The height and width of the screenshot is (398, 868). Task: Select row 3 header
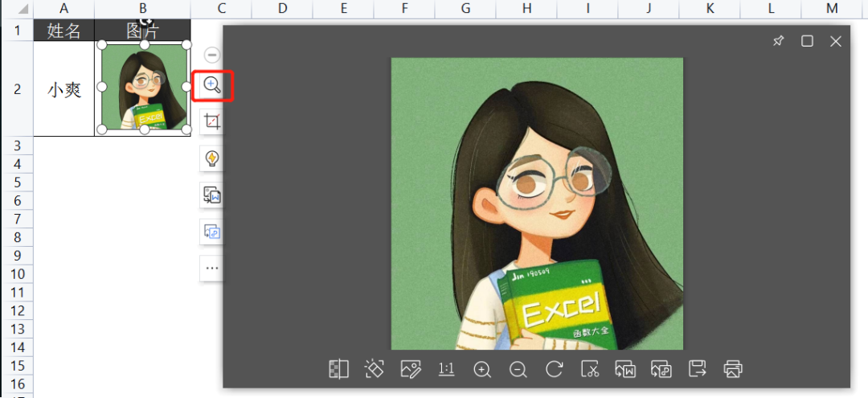tap(17, 146)
